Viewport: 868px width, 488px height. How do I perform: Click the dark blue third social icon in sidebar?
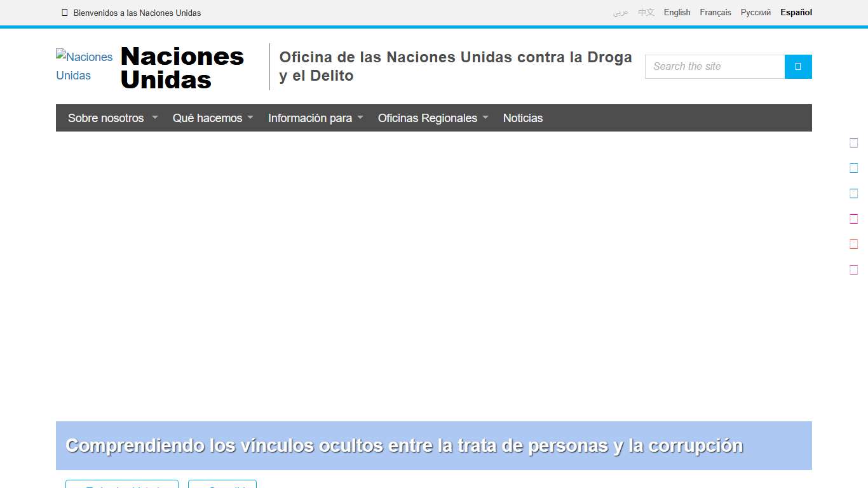coord(854,193)
